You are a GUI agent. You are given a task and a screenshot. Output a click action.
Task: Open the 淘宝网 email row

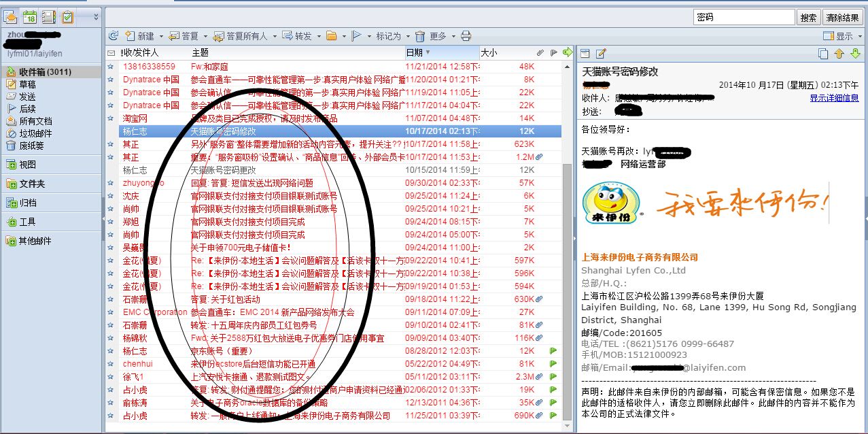[x=334, y=118]
